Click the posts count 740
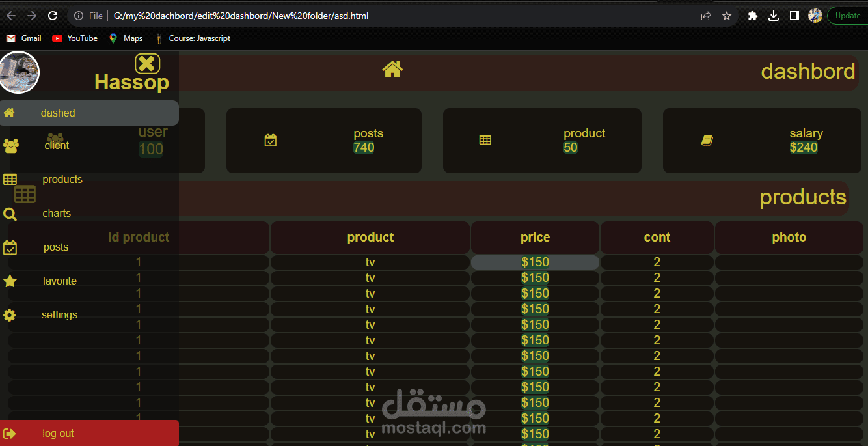 click(364, 148)
